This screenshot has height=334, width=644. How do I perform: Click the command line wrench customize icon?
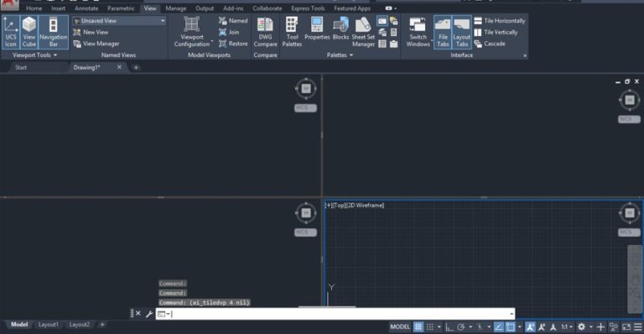tap(149, 314)
